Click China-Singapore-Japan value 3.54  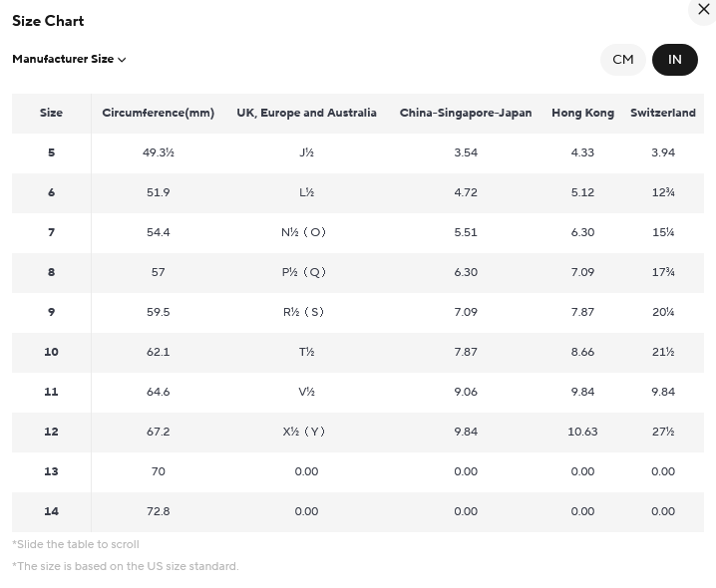click(x=466, y=152)
